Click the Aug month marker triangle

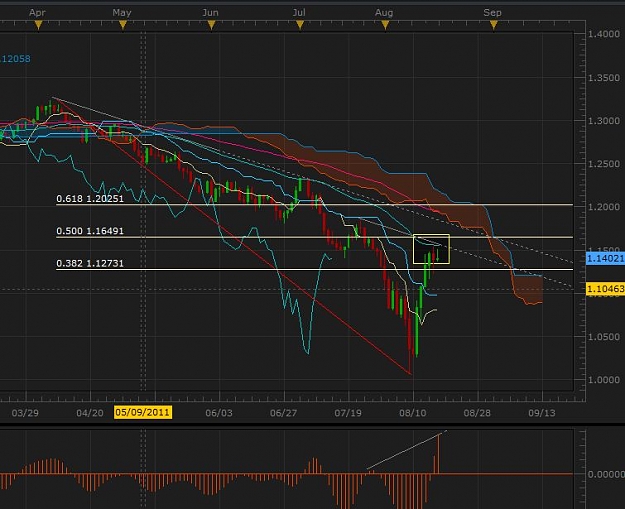point(385,26)
